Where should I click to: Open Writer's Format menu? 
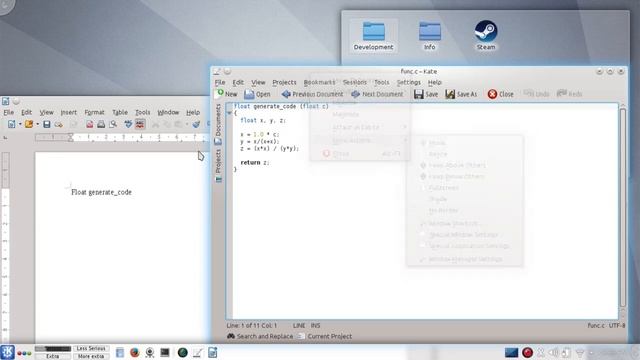click(x=95, y=112)
